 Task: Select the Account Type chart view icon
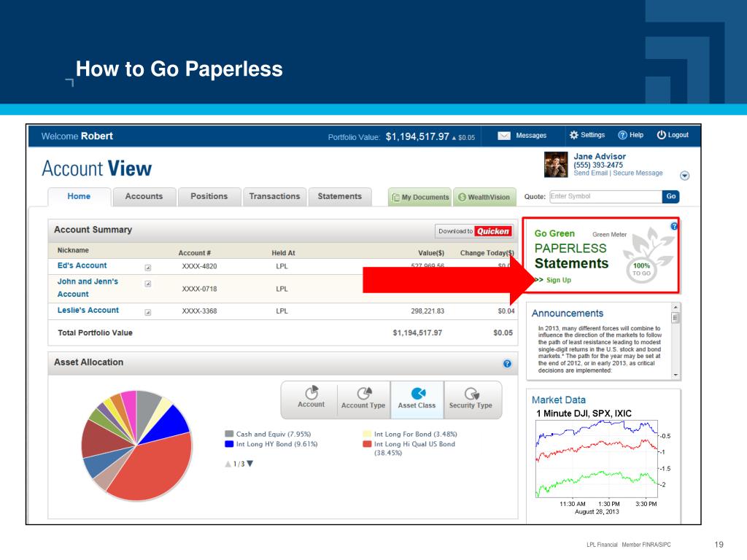(x=364, y=393)
